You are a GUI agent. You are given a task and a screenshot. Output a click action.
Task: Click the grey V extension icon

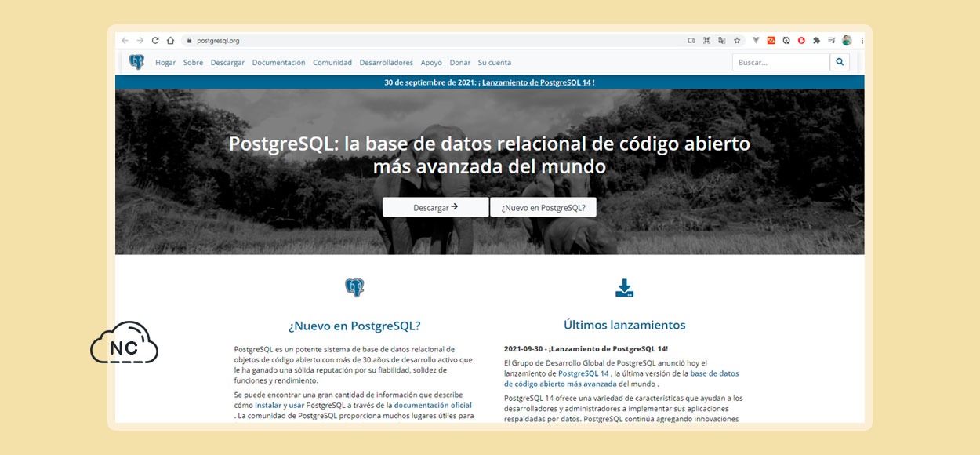coord(756,40)
